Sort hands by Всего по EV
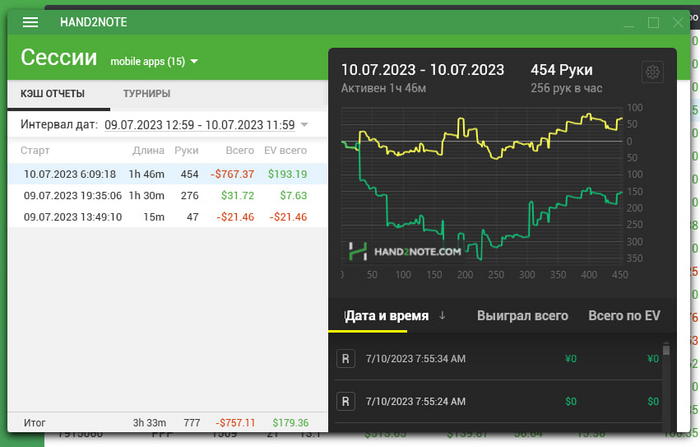 coord(624,316)
